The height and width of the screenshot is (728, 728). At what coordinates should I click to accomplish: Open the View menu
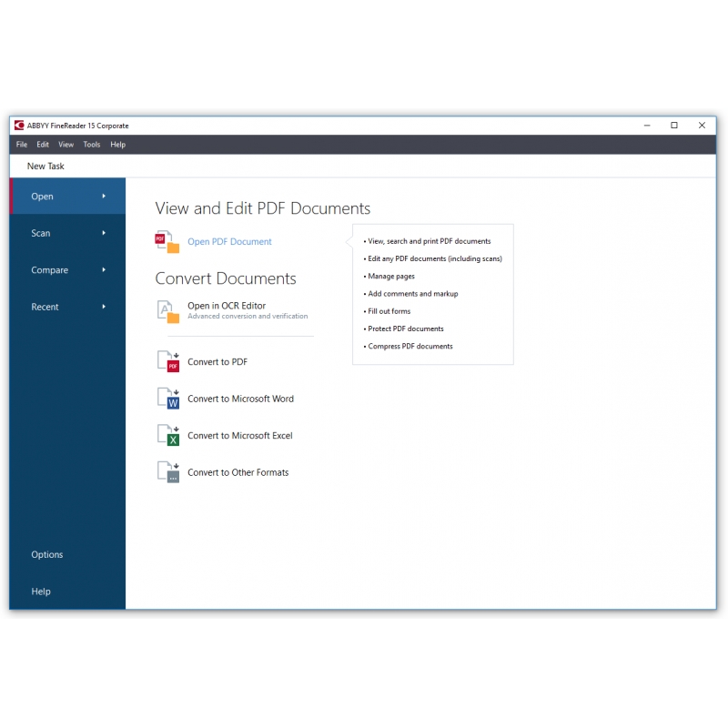66,145
